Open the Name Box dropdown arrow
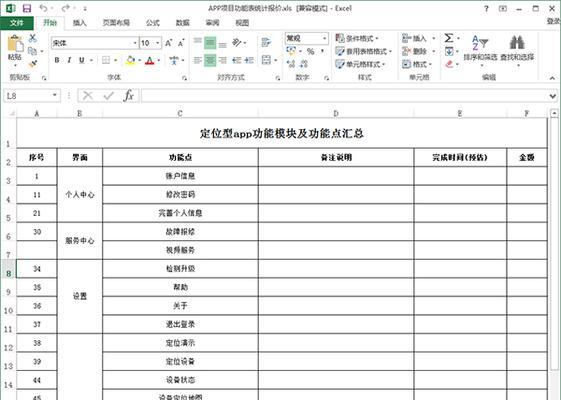561x400 pixels. [55, 96]
